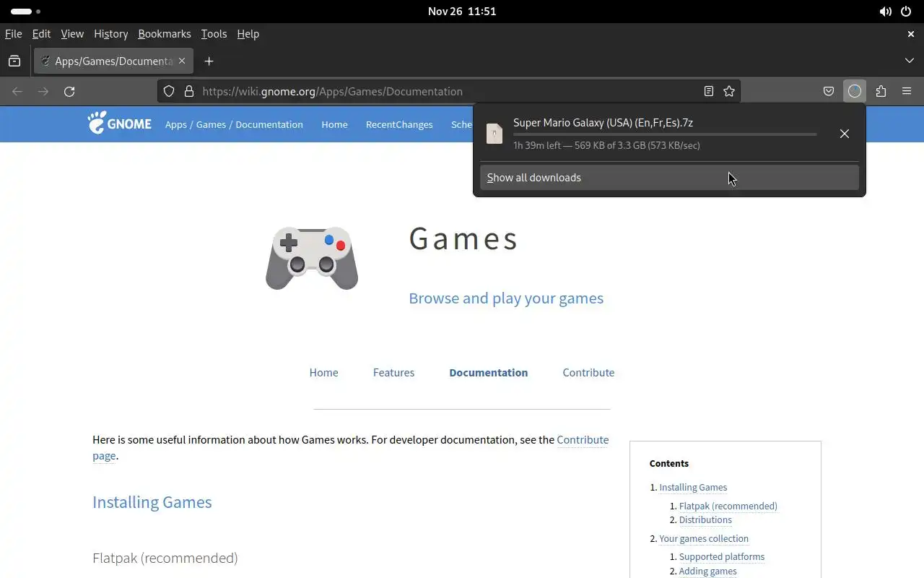Click Browse and play your games tagline
This screenshot has height=578, width=924.
tap(506, 298)
